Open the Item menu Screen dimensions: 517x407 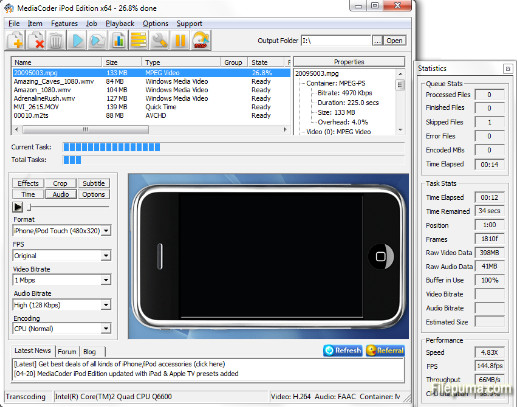click(x=35, y=23)
